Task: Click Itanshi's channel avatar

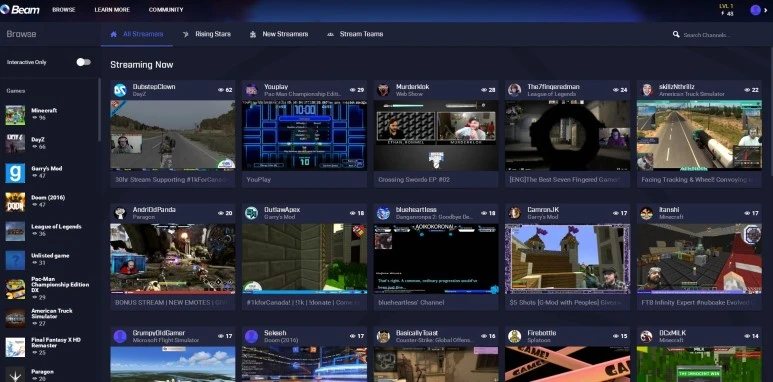Action: tap(646, 213)
